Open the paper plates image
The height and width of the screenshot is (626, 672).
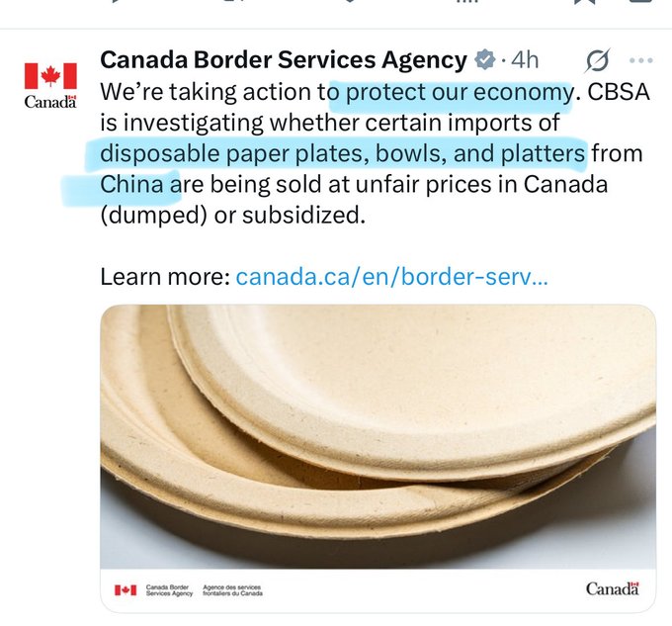point(378,435)
